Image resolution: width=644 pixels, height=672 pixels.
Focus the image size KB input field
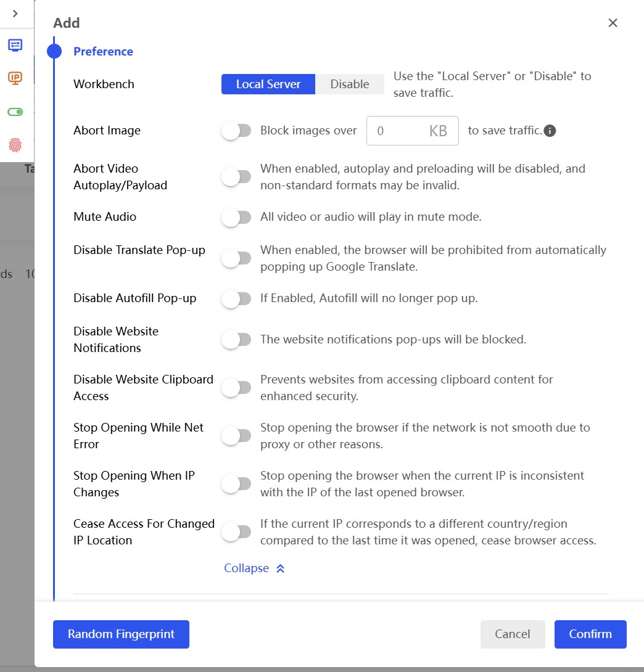[x=398, y=131]
